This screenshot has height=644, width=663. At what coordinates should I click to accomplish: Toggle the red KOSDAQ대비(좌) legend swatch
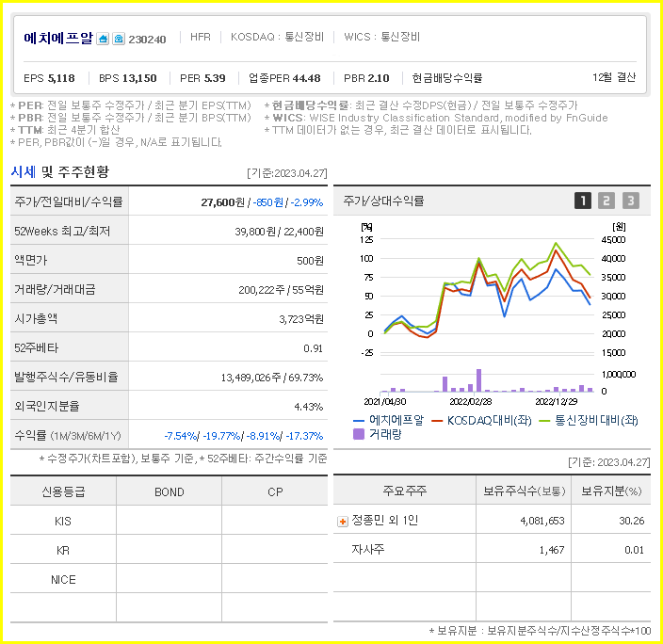pos(437,421)
